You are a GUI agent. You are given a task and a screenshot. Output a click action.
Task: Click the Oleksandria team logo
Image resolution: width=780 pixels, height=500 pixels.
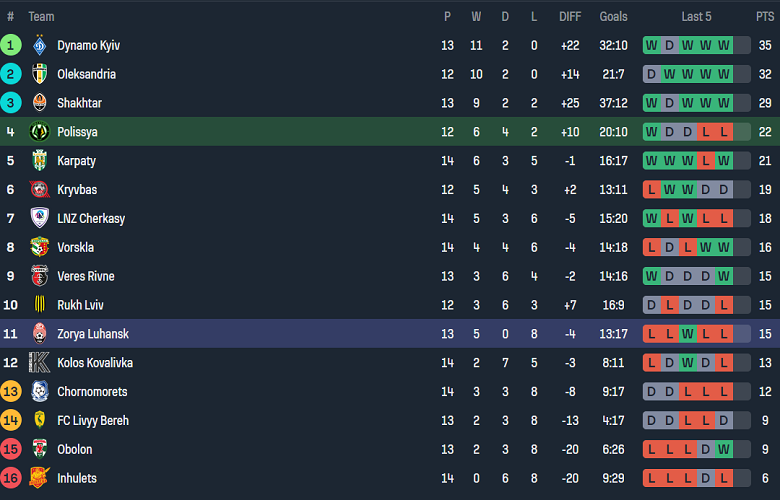tap(40, 74)
